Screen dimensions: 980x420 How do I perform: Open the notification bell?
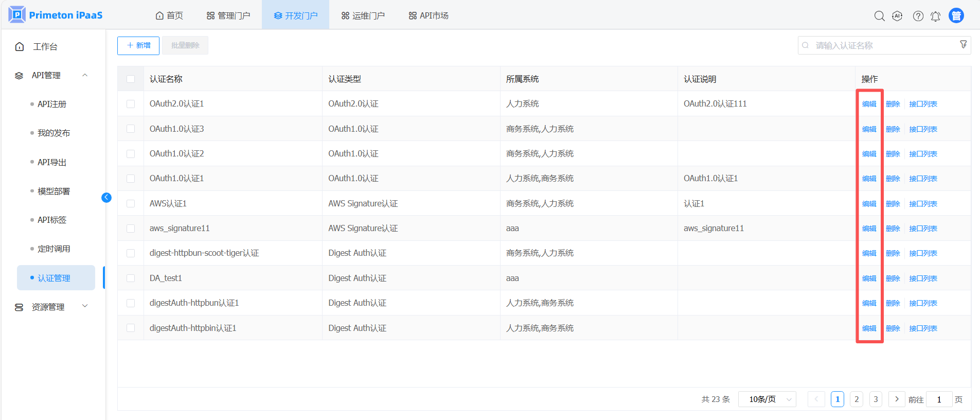coord(935,16)
